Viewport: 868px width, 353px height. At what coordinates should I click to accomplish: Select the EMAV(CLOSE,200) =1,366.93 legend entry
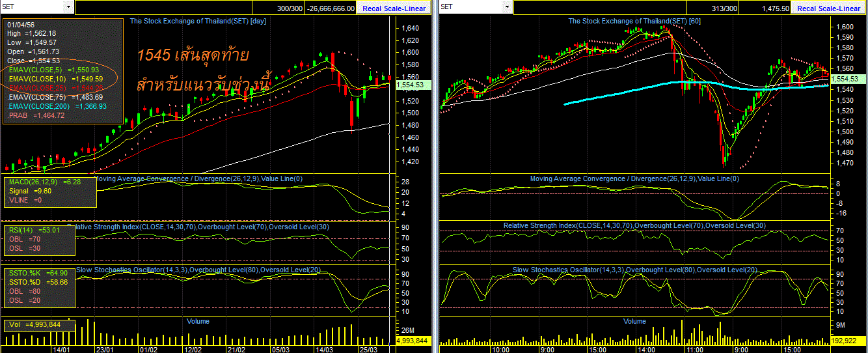[57, 106]
